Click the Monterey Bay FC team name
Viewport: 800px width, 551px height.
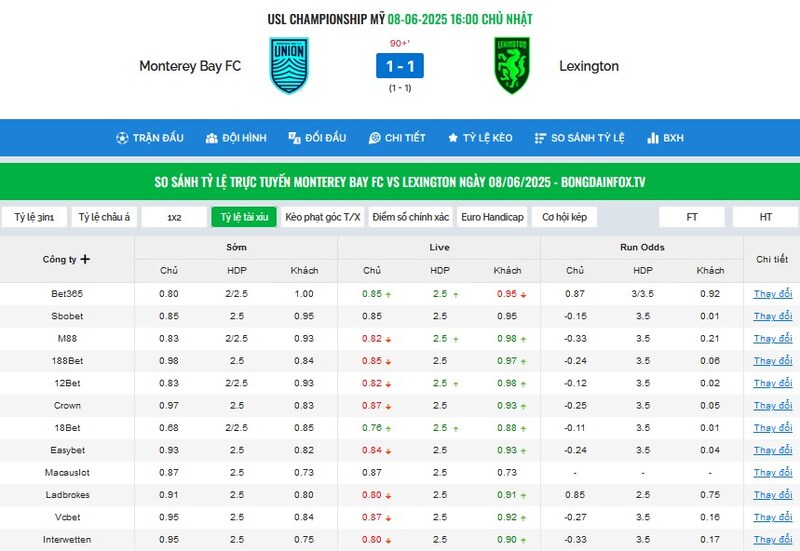pyautogui.click(x=190, y=66)
